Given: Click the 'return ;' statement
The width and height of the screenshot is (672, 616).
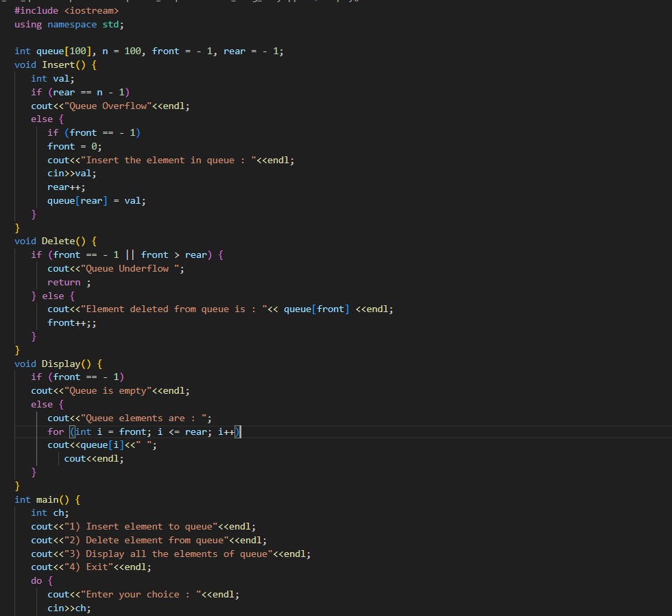Looking at the screenshot, I should (x=69, y=283).
